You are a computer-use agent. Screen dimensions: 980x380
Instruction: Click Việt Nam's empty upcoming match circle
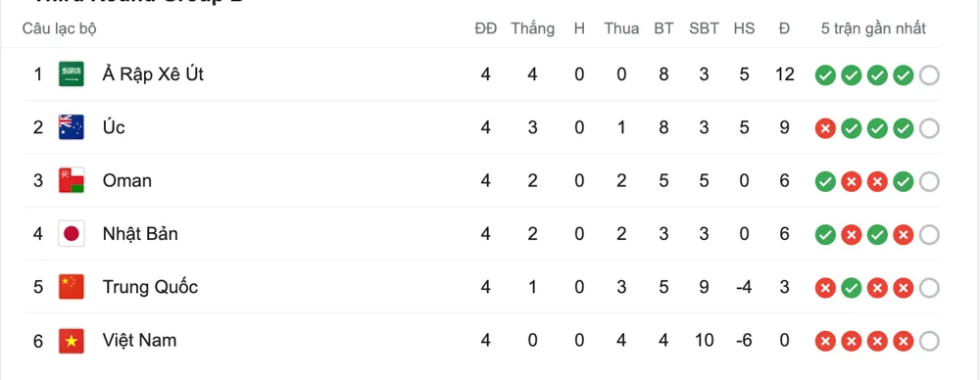929,341
